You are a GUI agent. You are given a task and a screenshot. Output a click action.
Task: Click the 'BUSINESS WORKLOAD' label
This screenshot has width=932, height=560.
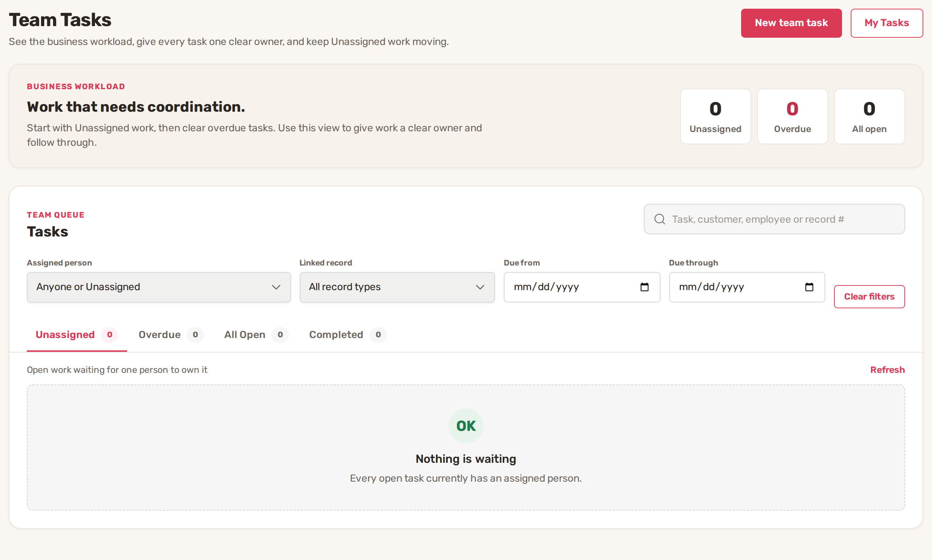pyautogui.click(x=76, y=86)
